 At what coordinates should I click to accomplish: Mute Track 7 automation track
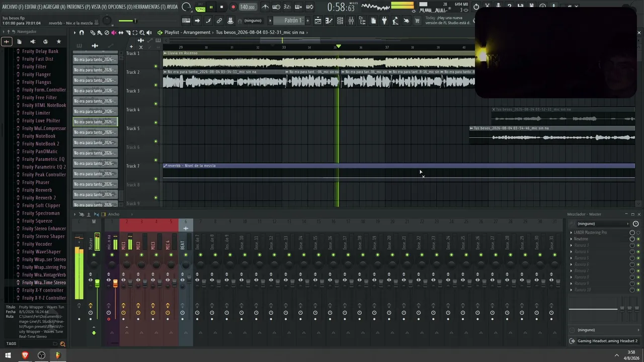[155, 178]
